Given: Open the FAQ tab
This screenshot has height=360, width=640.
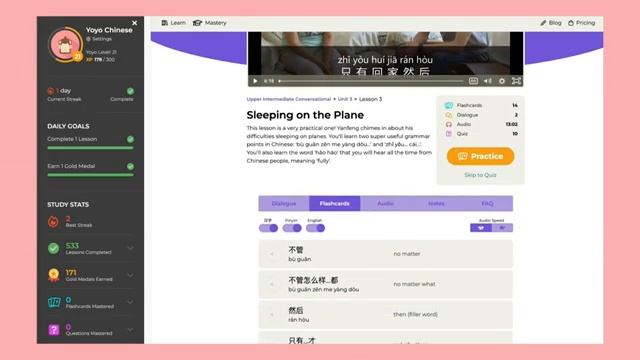Looking at the screenshot, I should pyautogui.click(x=487, y=203).
